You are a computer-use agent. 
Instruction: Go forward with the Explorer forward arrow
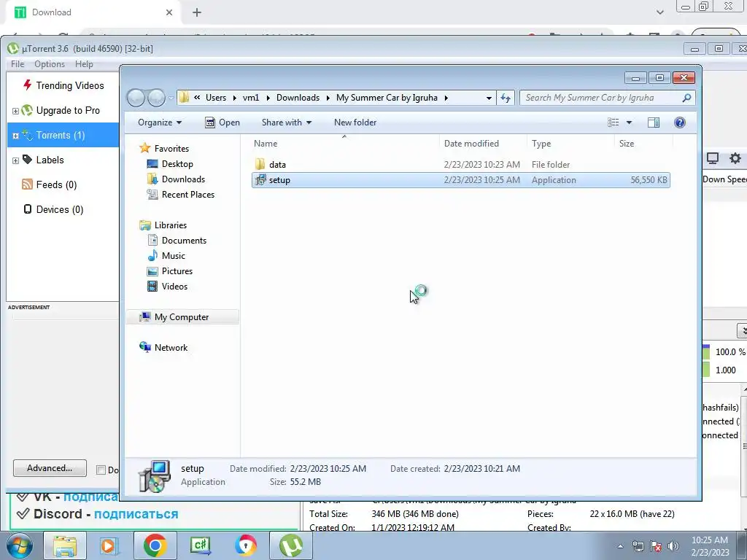click(156, 98)
